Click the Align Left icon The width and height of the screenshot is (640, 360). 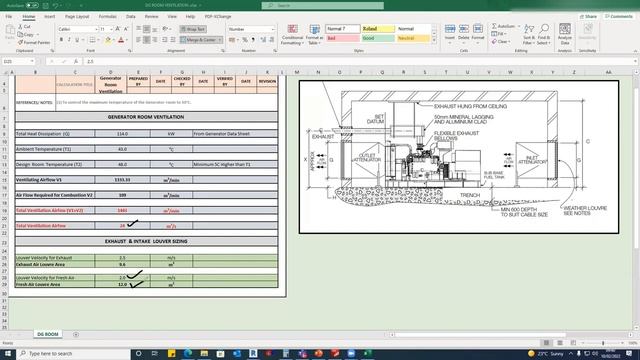(138, 40)
